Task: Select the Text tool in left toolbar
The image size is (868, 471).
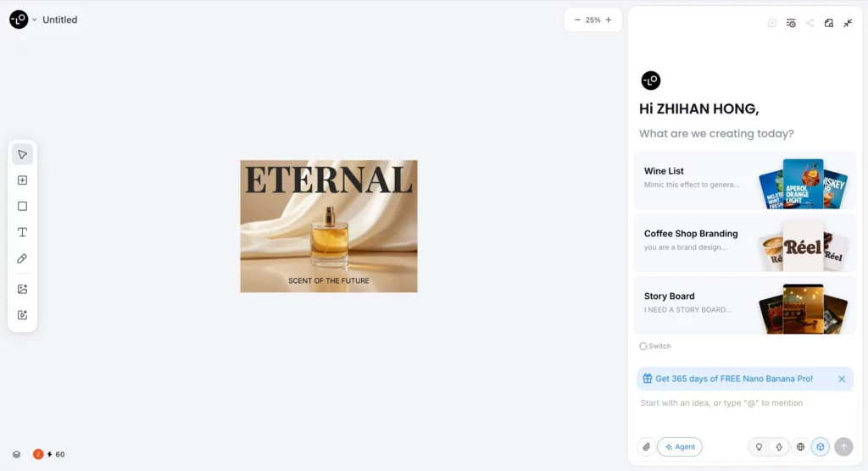Action: (x=22, y=232)
